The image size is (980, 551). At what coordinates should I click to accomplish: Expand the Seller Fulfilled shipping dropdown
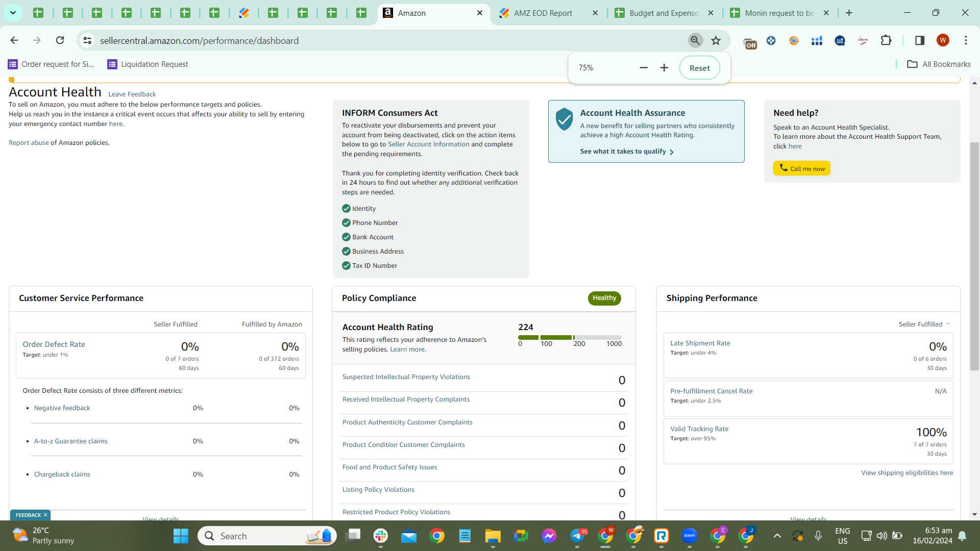pos(924,324)
